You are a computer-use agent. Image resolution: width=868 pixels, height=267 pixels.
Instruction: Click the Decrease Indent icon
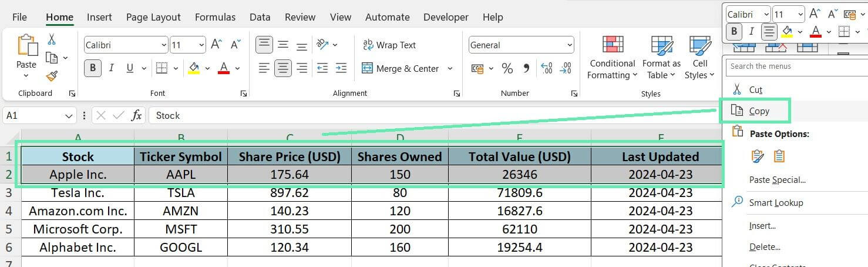click(322, 68)
